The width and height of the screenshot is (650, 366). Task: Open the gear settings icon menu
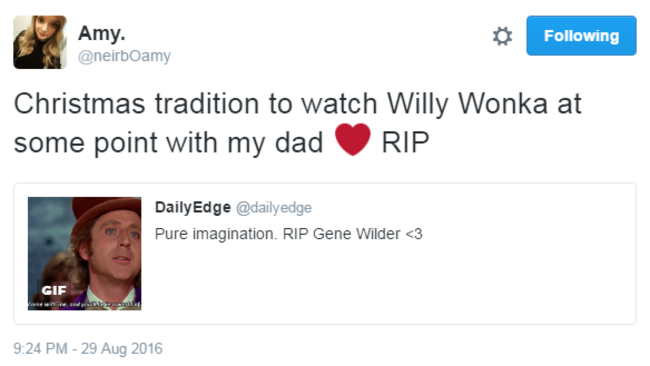click(x=502, y=36)
